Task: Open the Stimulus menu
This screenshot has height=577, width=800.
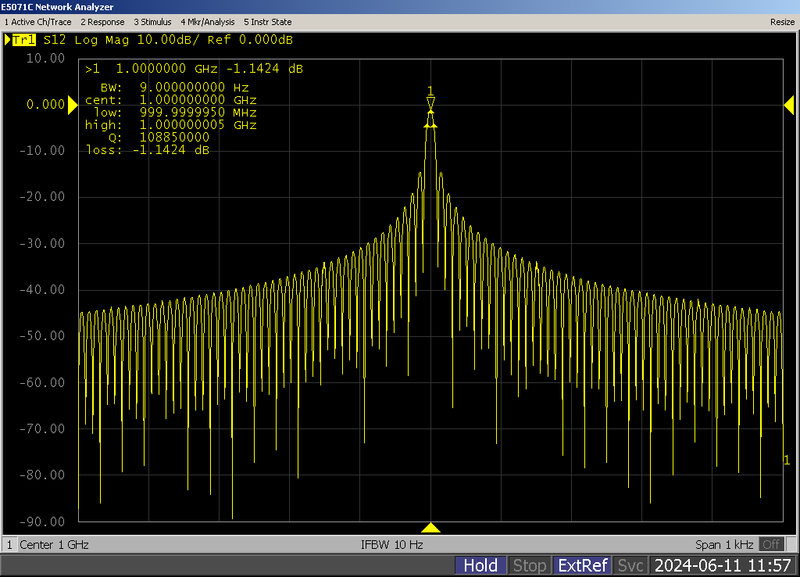Action: tap(151, 21)
